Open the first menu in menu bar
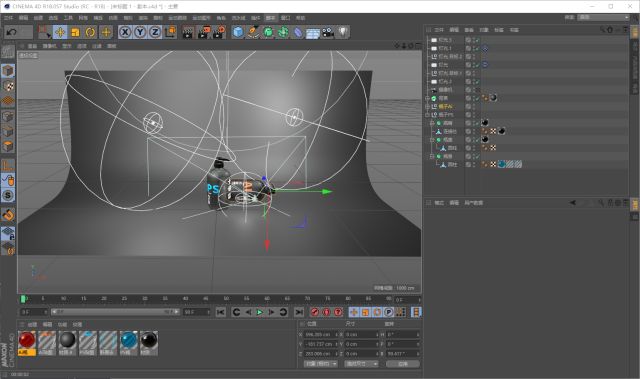Image resolution: width=640 pixels, height=379 pixels. click(9, 18)
